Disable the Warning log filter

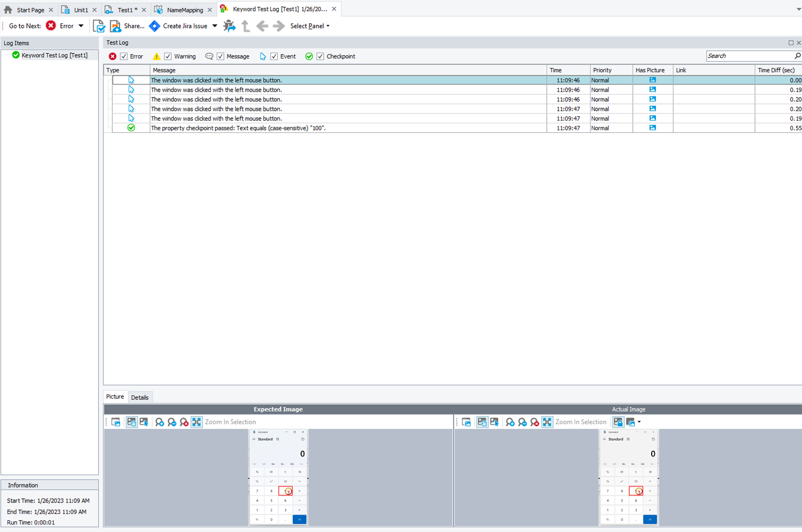point(168,56)
